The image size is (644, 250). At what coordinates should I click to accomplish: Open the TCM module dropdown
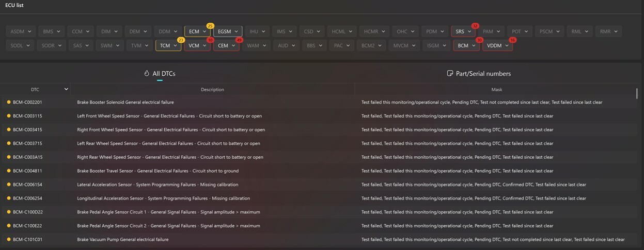pyautogui.click(x=168, y=45)
